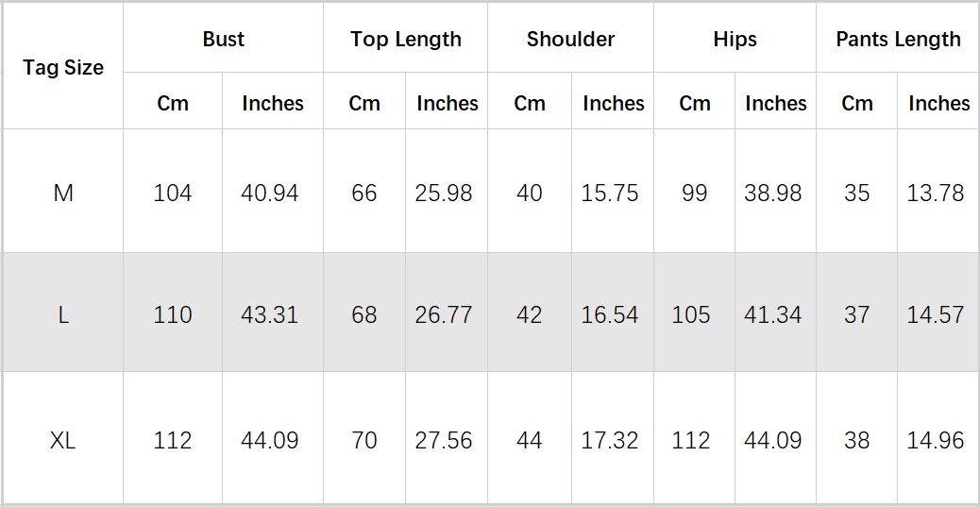
Task: Select the 16.54 shoulder inches cell
Action: [x=610, y=314]
